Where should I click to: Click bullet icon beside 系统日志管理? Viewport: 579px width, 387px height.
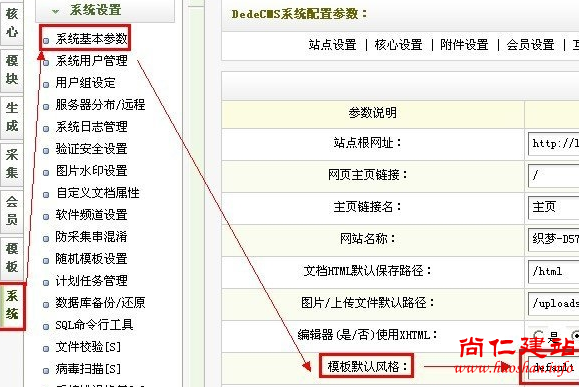[x=46, y=129]
